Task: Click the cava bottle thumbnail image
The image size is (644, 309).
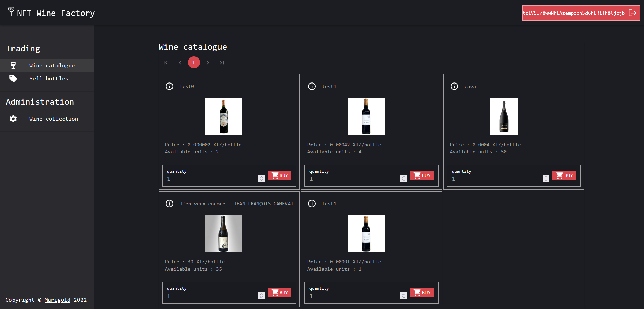Action: 504,116
